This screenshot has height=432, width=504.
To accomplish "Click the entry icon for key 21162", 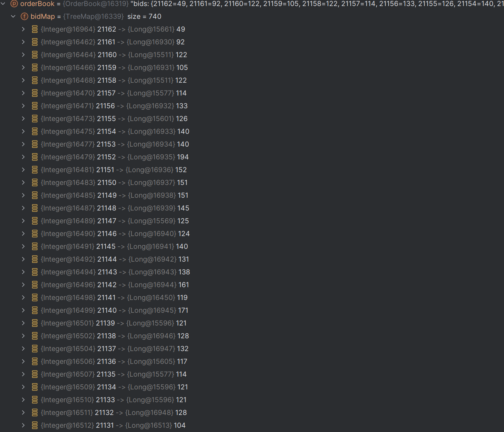I will [x=35, y=29].
